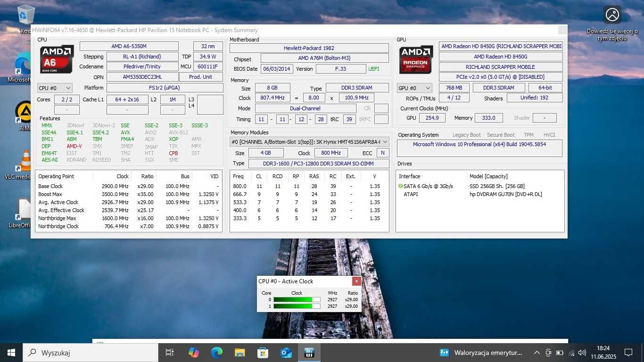Viewport: 644px width, 362px height.
Task: Open Microsoft Edge from the taskbar
Action: click(x=216, y=353)
